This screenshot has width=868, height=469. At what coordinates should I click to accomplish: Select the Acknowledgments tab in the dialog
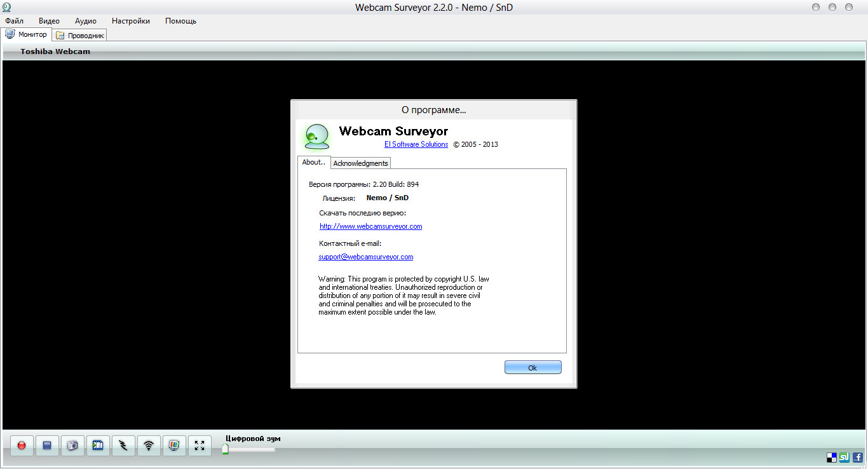[360, 163]
